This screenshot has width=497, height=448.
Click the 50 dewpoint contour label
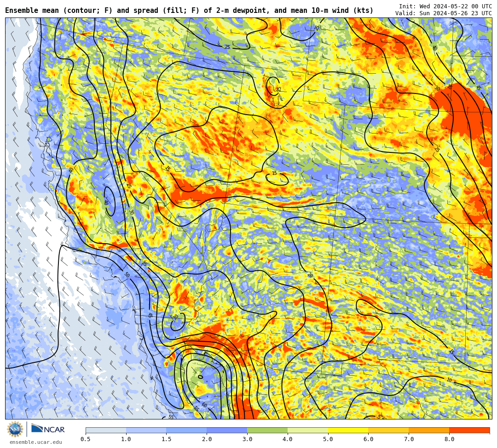point(127,274)
